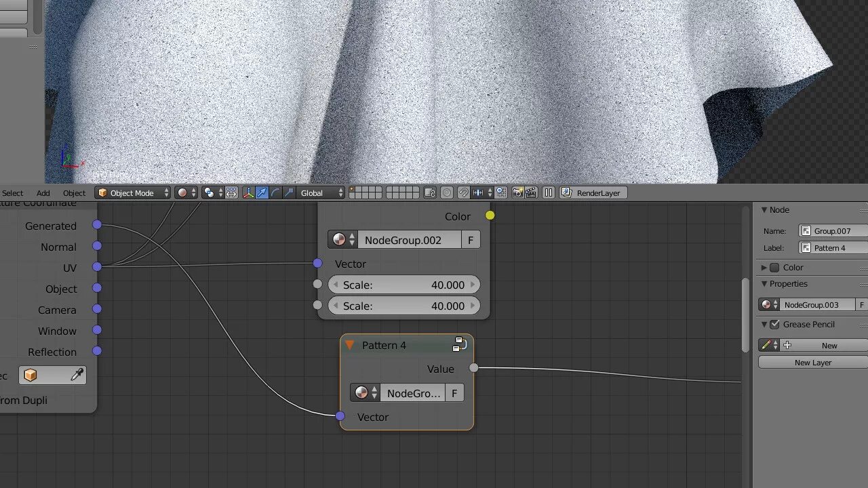The image size is (868, 488).
Task: Open NodeGroup.002 node tree browser icon
Action: tap(344, 240)
